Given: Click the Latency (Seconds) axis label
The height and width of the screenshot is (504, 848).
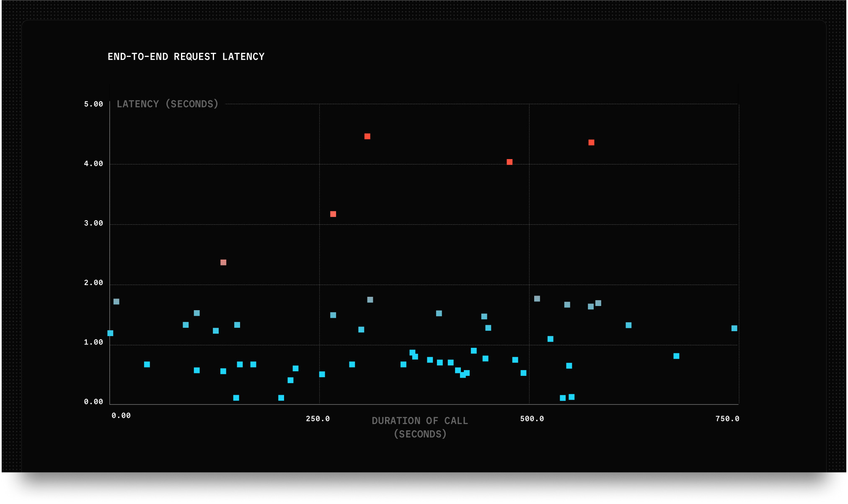Looking at the screenshot, I should point(168,104).
